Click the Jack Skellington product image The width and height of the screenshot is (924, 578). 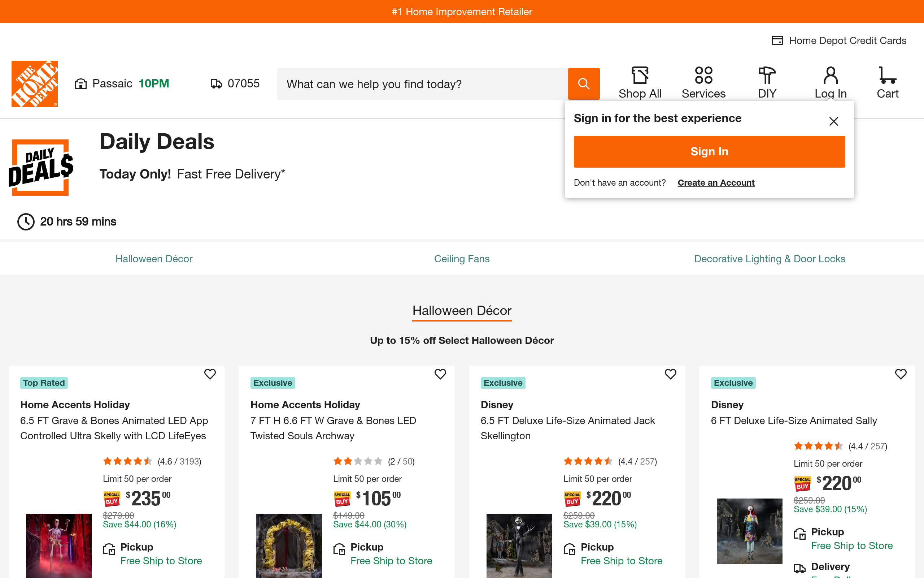(519, 546)
